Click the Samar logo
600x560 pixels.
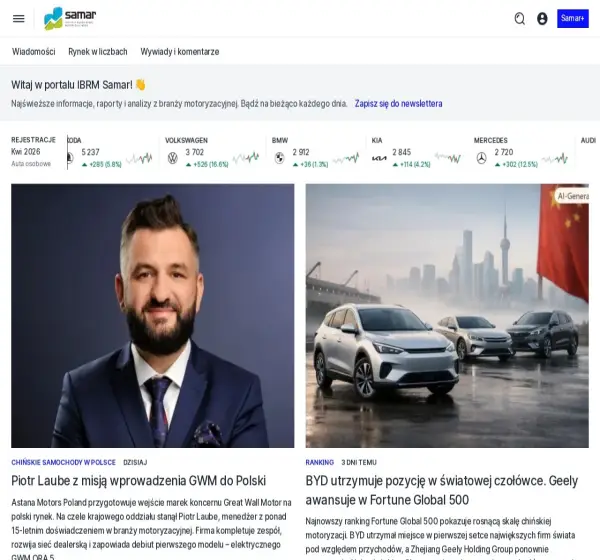pos(70,18)
